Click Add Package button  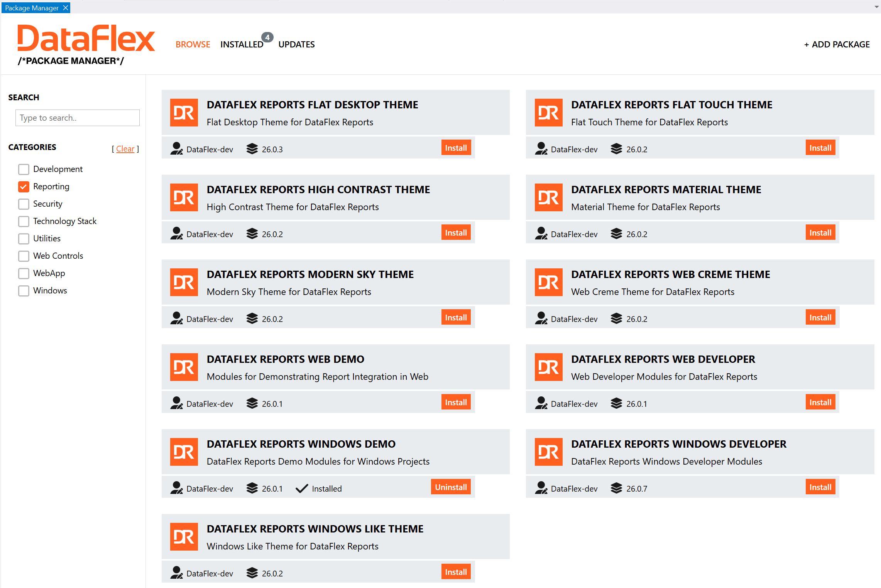pos(837,44)
